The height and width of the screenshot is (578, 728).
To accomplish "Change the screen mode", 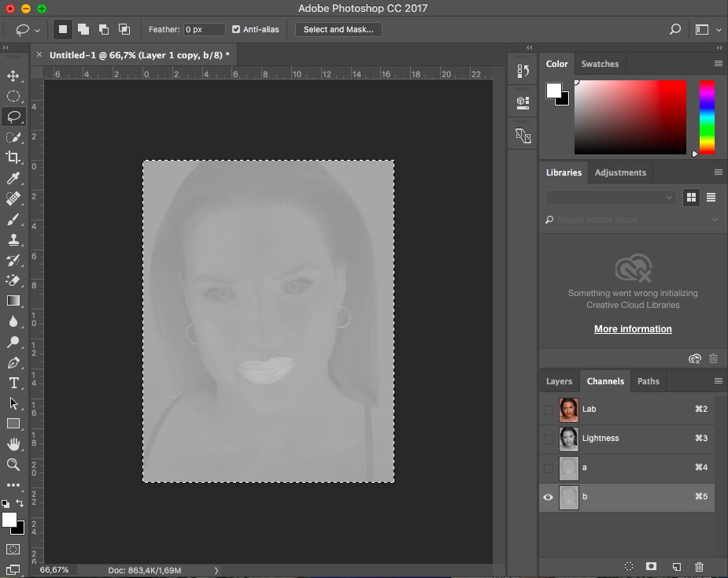I will coord(13,569).
